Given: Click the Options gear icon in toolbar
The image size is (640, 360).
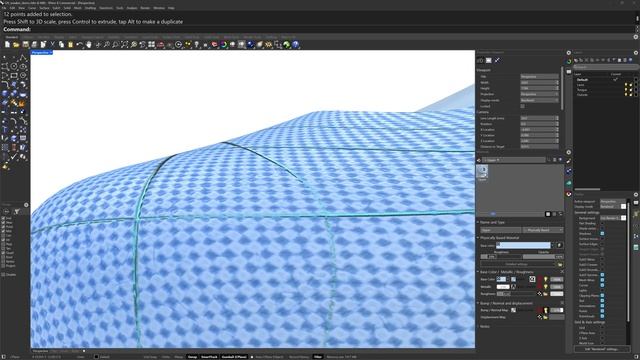Looking at the screenshot, I should pyautogui.click(x=269, y=44).
